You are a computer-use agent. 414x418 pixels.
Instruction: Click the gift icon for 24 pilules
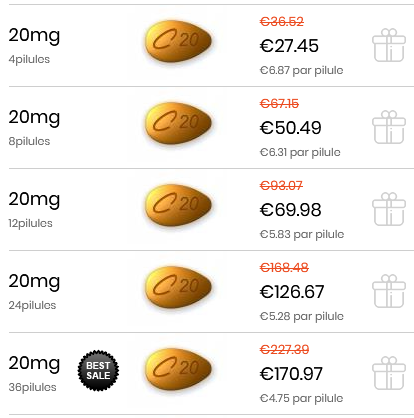(389, 291)
